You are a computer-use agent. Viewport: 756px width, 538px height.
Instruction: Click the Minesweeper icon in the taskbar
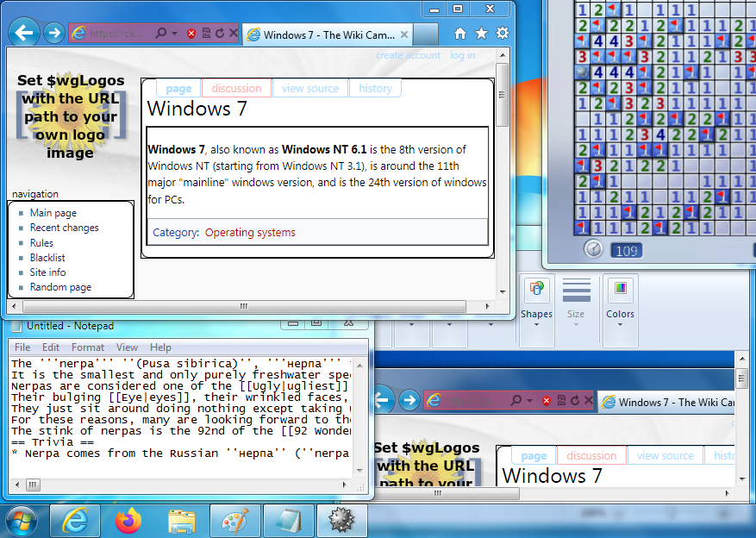(x=341, y=521)
